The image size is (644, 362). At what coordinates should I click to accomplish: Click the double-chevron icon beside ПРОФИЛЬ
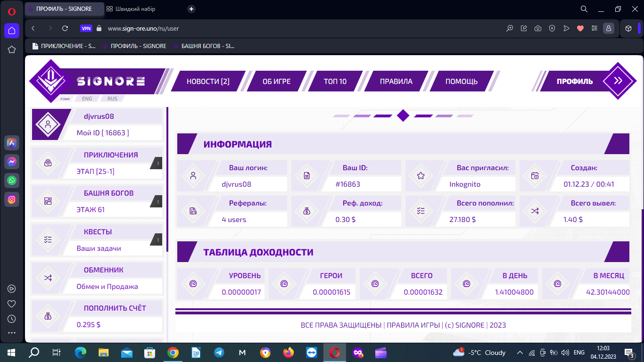(x=619, y=81)
